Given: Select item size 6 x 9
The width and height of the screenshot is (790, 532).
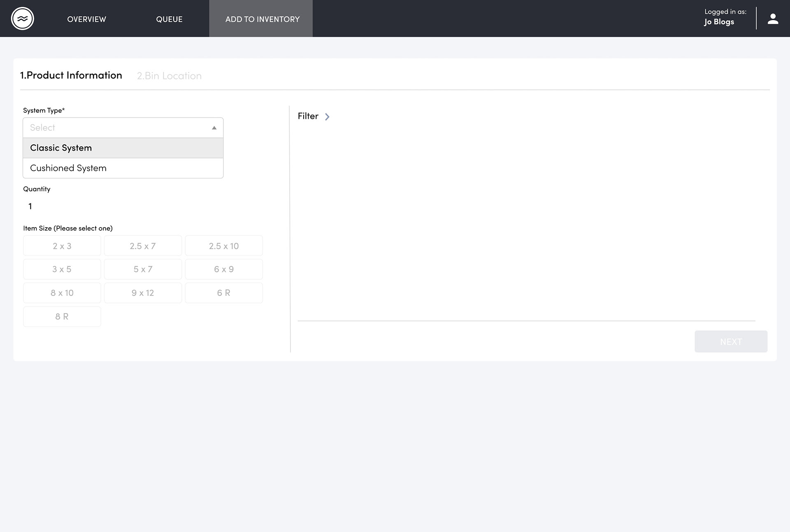Looking at the screenshot, I should tap(224, 269).
